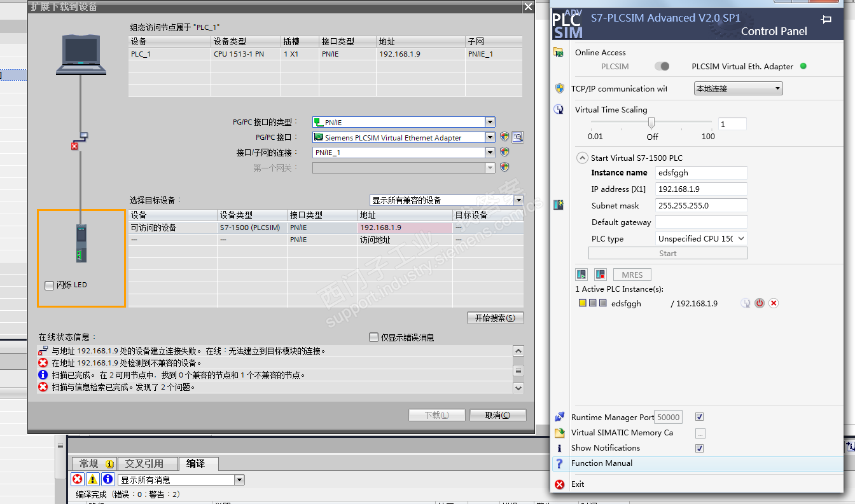Check 仅显示错误消息 checkbox
This screenshot has height=504, width=855.
[373, 337]
